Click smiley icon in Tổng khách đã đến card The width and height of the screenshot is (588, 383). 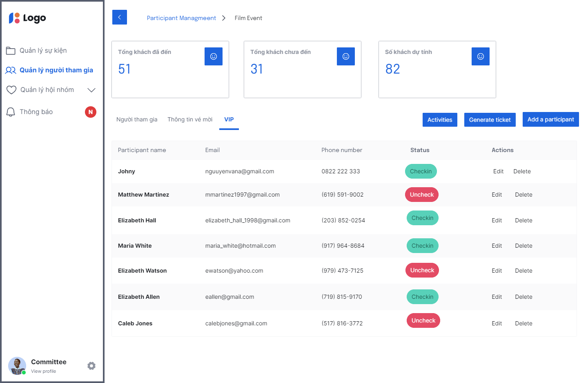(213, 56)
